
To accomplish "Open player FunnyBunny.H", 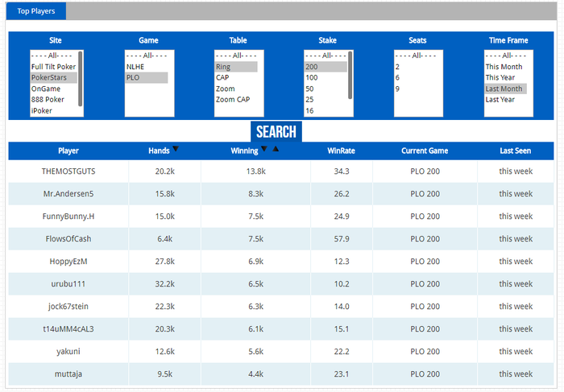I will [68, 217].
